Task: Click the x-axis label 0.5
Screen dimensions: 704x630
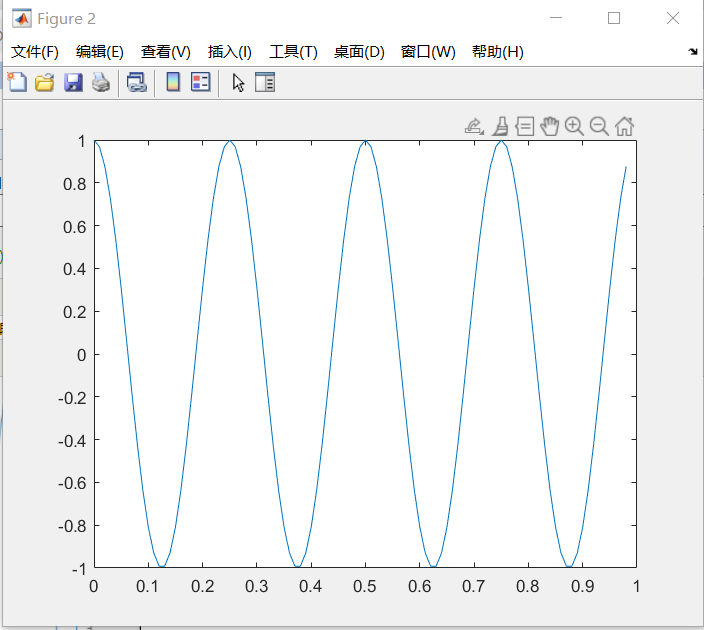Action: click(x=365, y=586)
